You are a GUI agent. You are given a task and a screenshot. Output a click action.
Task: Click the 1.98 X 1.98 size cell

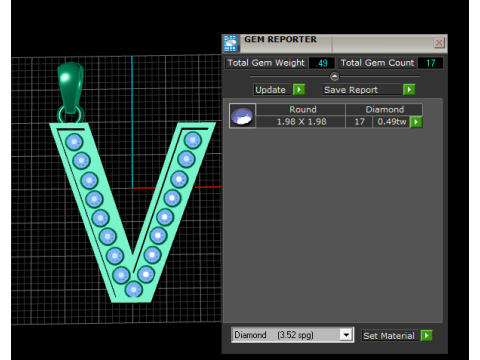301,122
